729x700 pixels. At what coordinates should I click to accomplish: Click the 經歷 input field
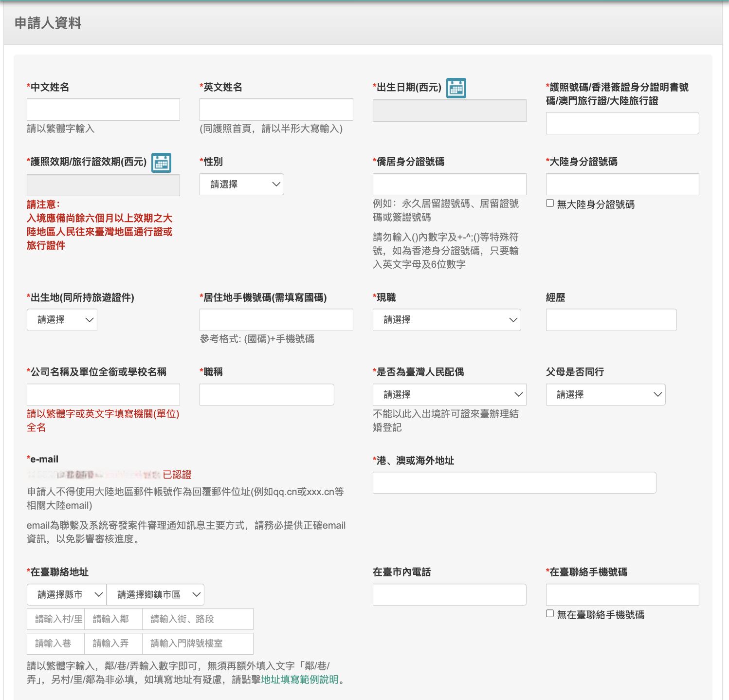pyautogui.click(x=612, y=320)
